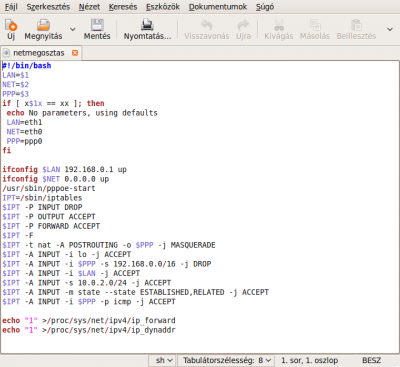This screenshot has width=400, height=367.
Task: Open the Szerkesztés menu
Action: tap(48, 7)
